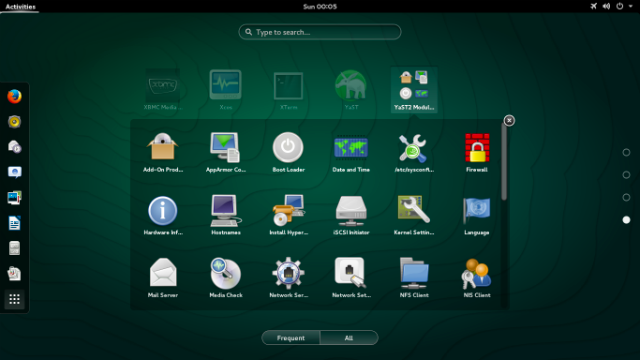Screen dimensions: 640x360
Task: Open the power system menu
Action: [620, 6]
